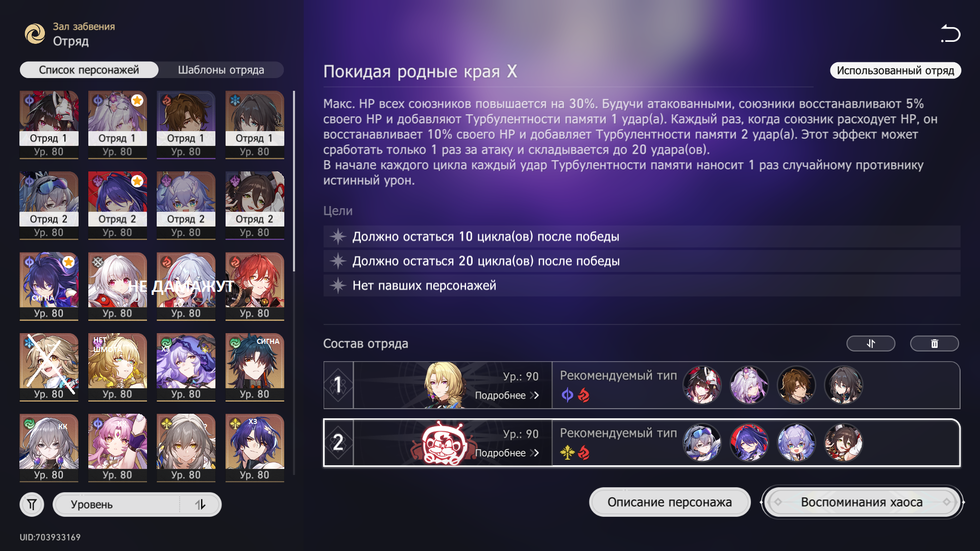Toggle the sort order arrows next to Уровень

200,505
